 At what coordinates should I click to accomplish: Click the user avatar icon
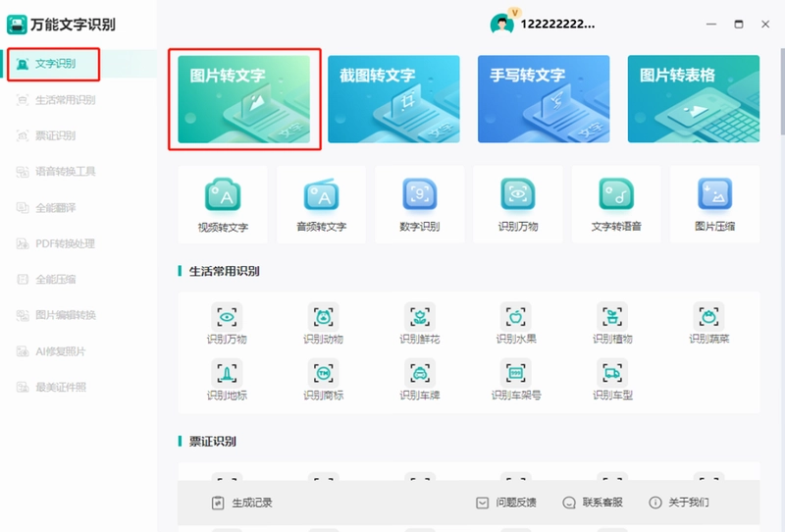coord(502,24)
